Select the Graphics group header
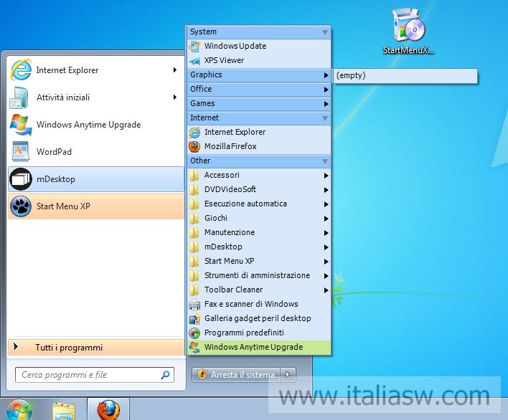Image resolution: width=508 pixels, height=420 pixels. [x=259, y=75]
